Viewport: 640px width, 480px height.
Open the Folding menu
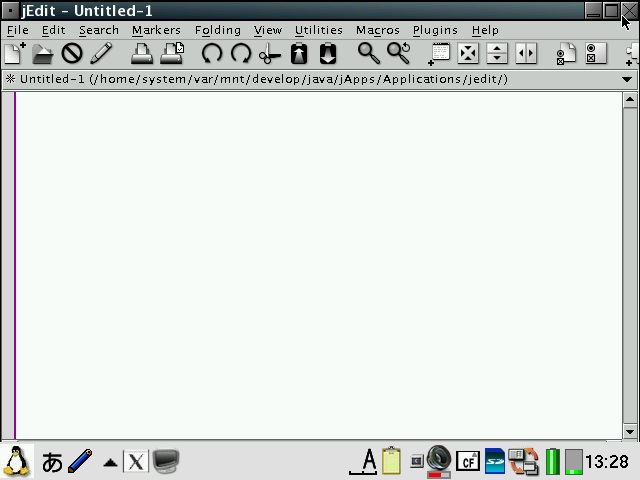click(217, 30)
